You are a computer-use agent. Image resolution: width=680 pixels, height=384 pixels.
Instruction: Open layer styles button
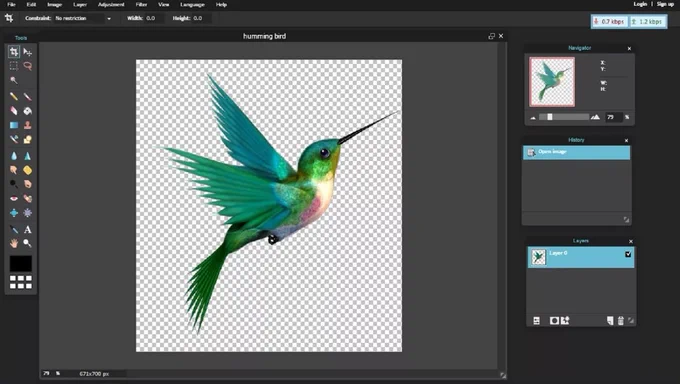[x=565, y=321]
